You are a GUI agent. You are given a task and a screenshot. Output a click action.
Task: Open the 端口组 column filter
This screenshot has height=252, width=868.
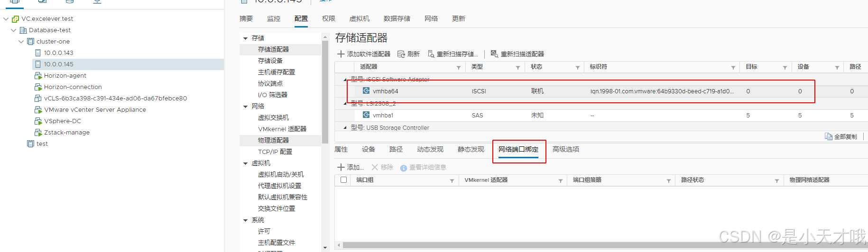click(452, 181)
